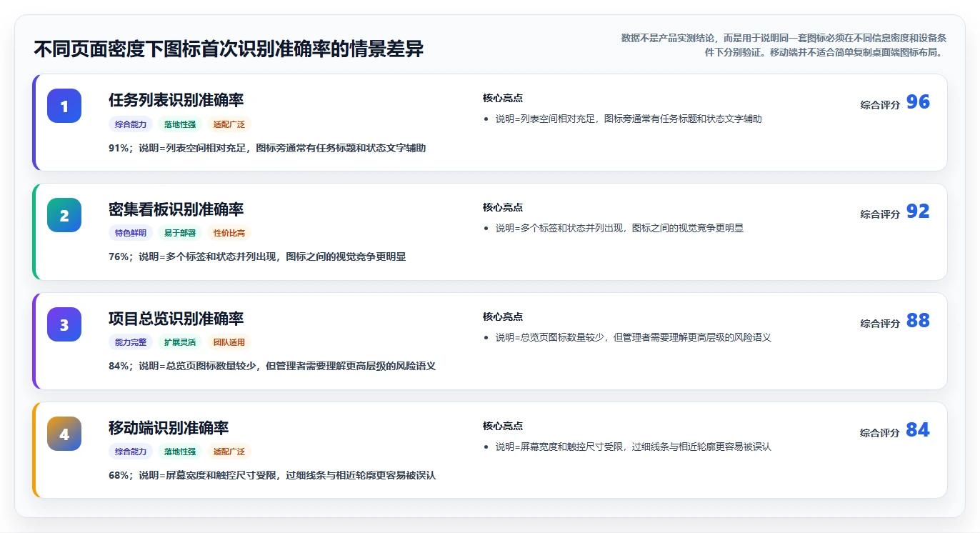Viewport: 980px width, 533px height.
Task: Click the 核心亮点 bullet about 列表空间相对充足
Action: click(629, 119)
